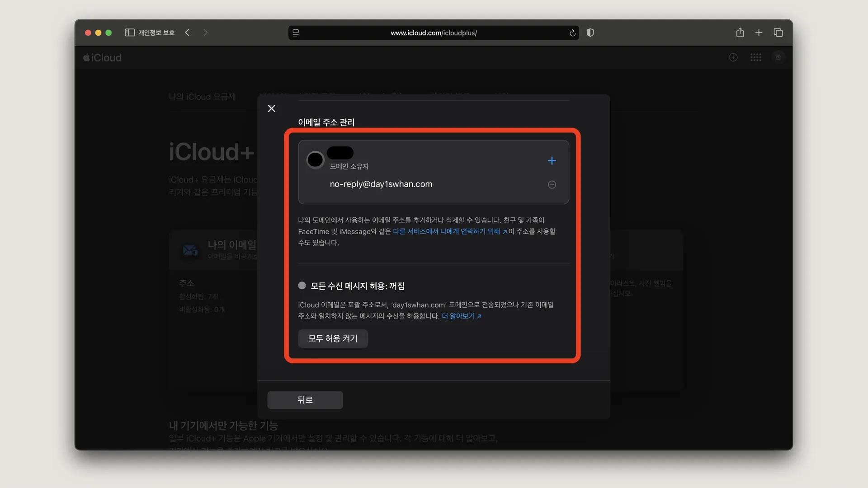Viewport: 868px width, 488px height.
Task: Remove no-reply@day1swhan.com with minus icon
Action: (x=552, y=184)
